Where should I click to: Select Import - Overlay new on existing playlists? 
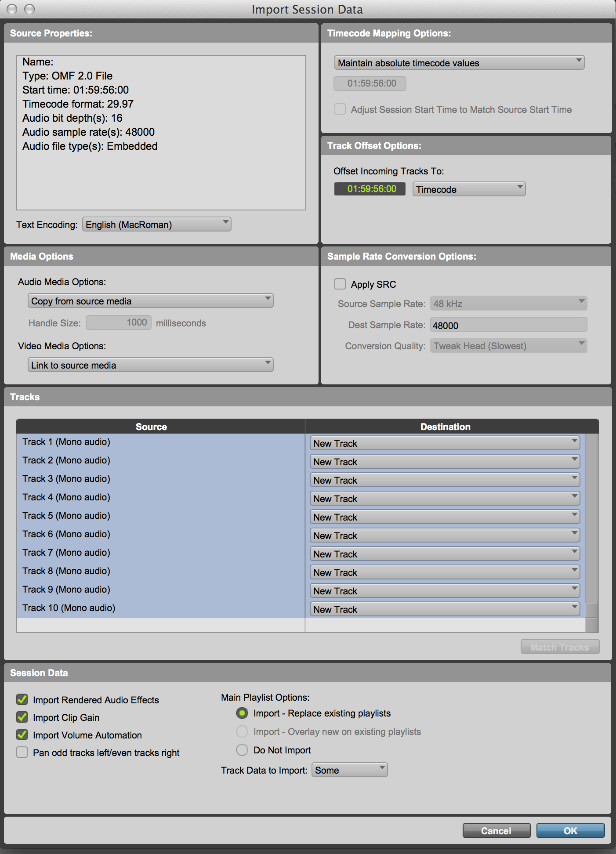242,731
